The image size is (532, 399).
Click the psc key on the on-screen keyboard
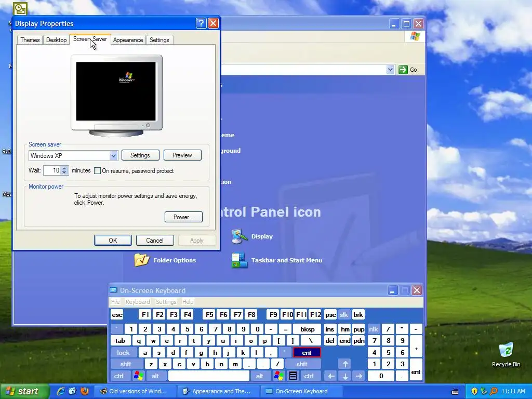[x=330, y=314]
